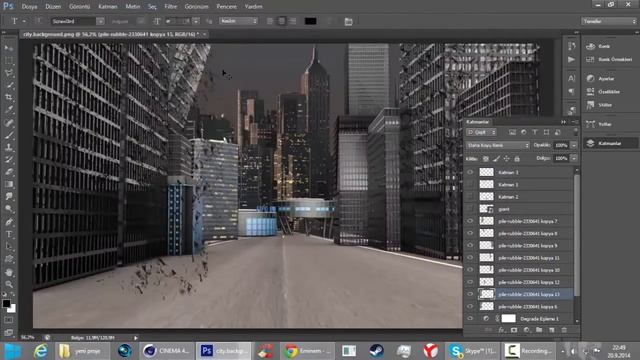Click the foreground color swatch
Screen dimensions: 640x360
6,304
